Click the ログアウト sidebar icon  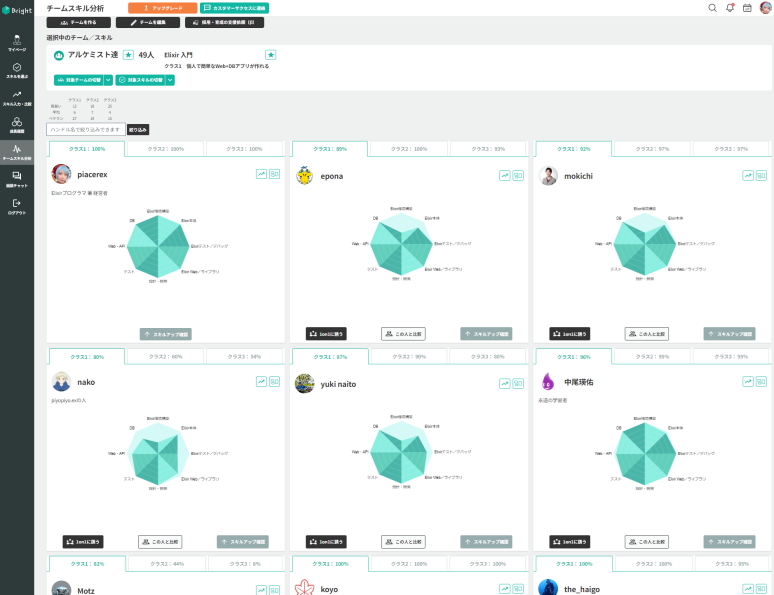click(x=17, y=207)
